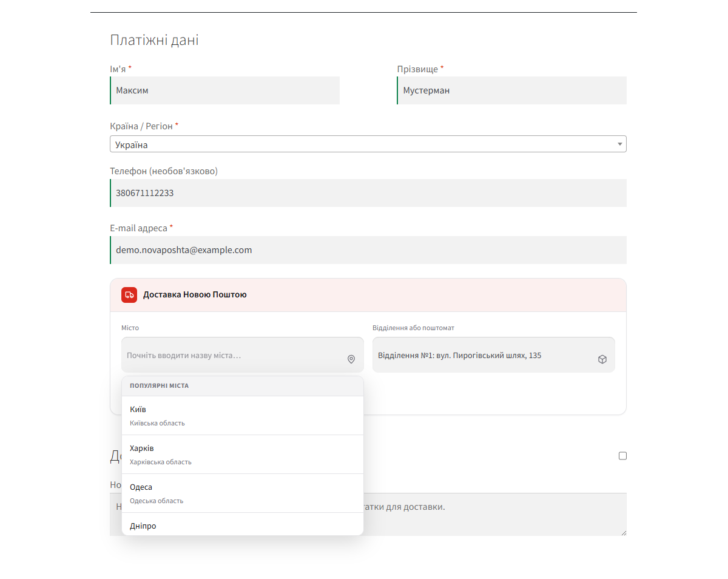Click the Відділення або поштомат label
Screen dimensions: 728x579
pyautogui.click(x=413, y=328)
